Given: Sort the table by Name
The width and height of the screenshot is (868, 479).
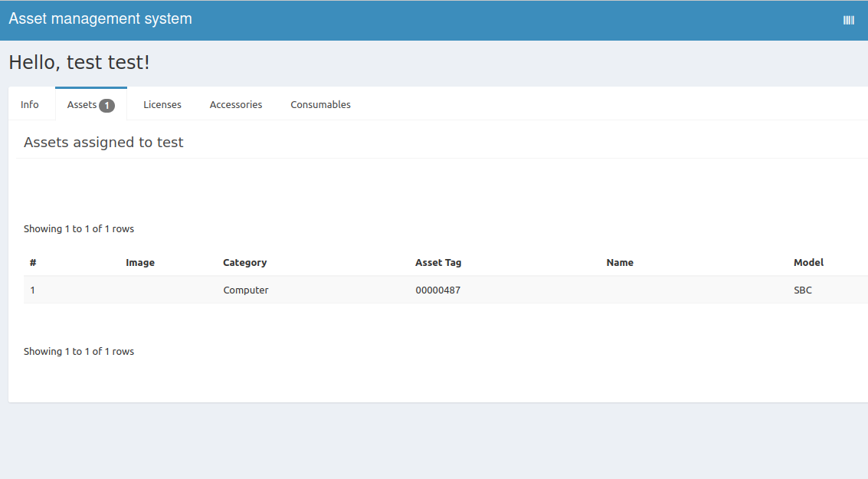Looking at the screenshot, I should [620, 262].
